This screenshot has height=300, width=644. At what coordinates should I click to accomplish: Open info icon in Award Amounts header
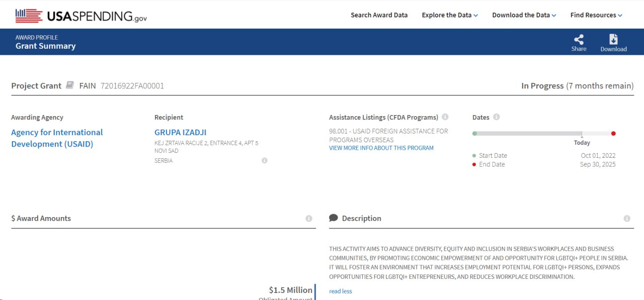click(x=308, y=219)
